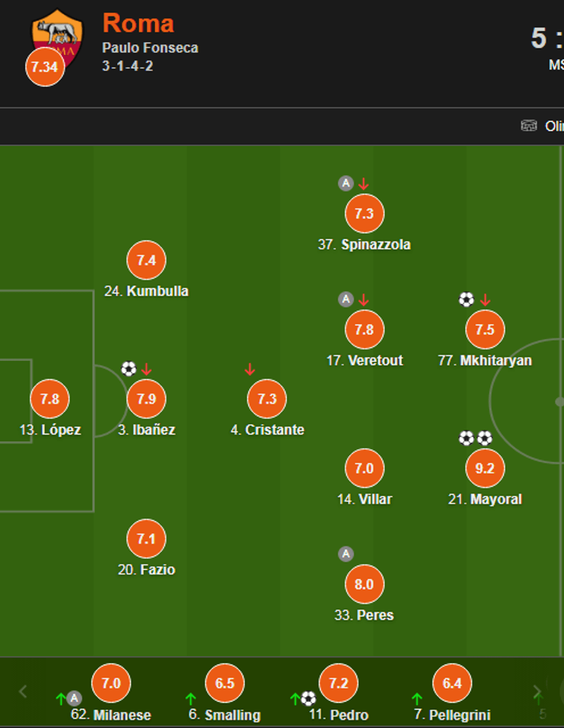The width and height of the screenshot is (564, 728).
Task: Click the goal icon next to Pedro
Action: (308, 699)
